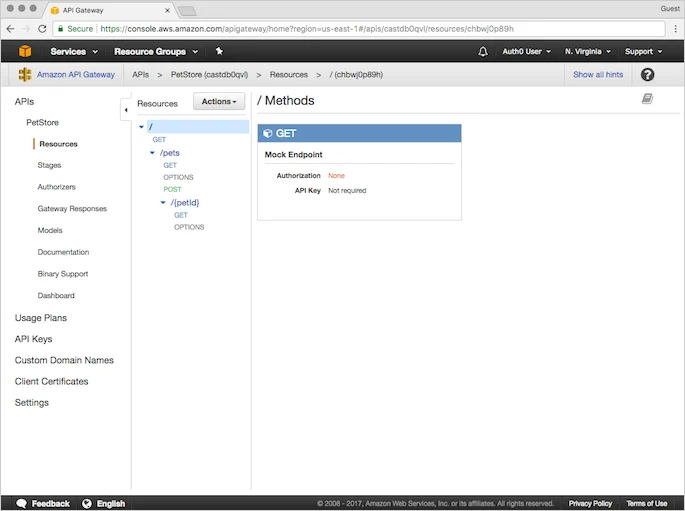
Task: Open Gateway Responses section
Action: (x=72, y=209)
